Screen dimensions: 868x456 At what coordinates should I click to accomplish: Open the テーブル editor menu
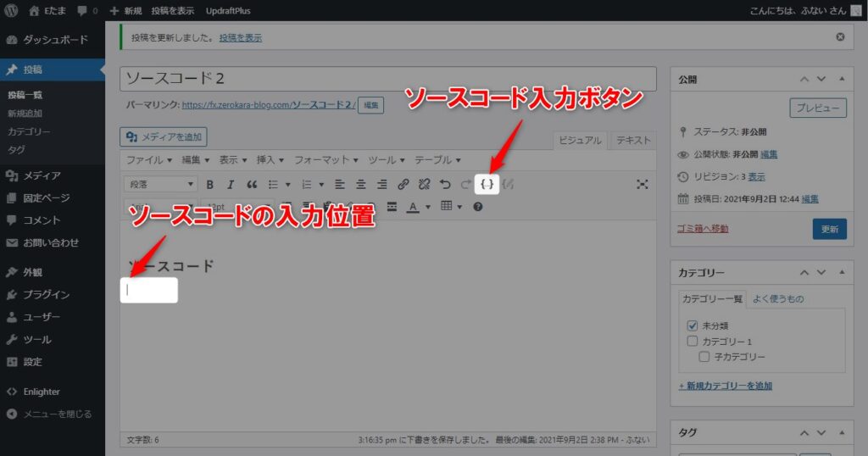coord(438,160)
